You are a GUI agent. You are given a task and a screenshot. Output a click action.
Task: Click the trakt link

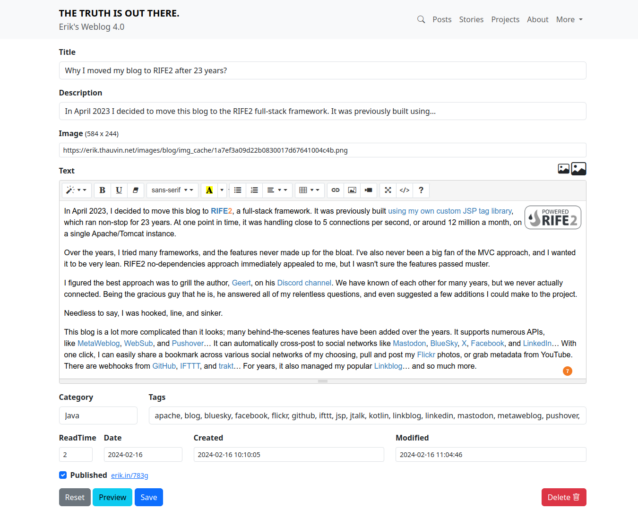click(x=226, y=366)
